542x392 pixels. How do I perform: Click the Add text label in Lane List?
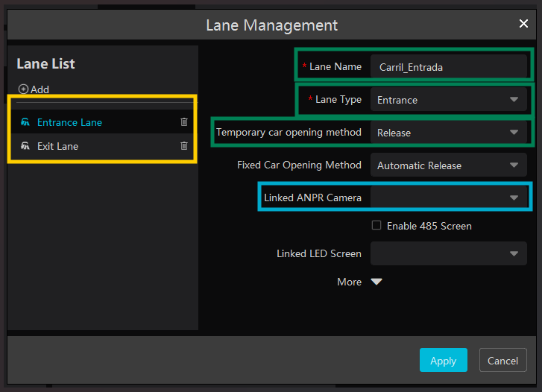tap(40, 89)
